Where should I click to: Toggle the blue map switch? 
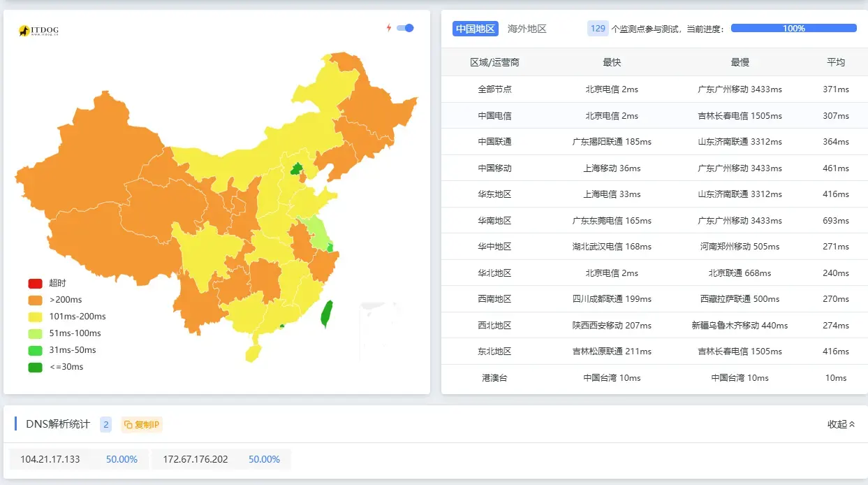405,28
